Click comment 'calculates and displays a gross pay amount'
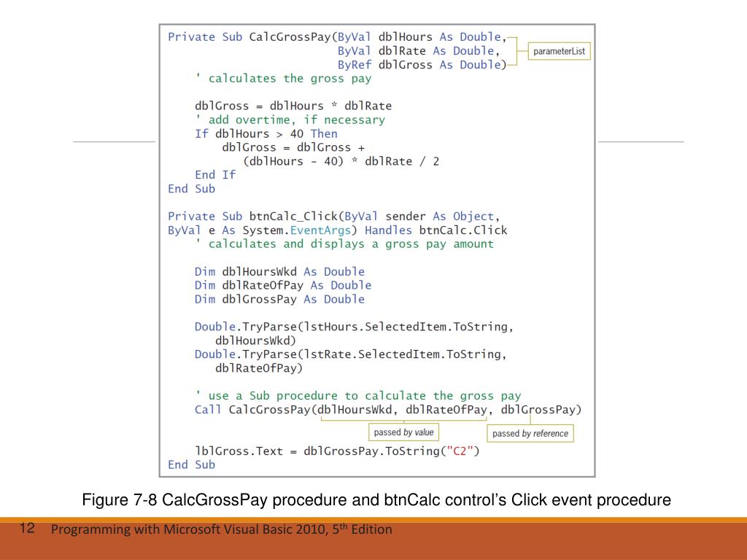The width and height of the screenshot is (747, 560). [344, 244]
